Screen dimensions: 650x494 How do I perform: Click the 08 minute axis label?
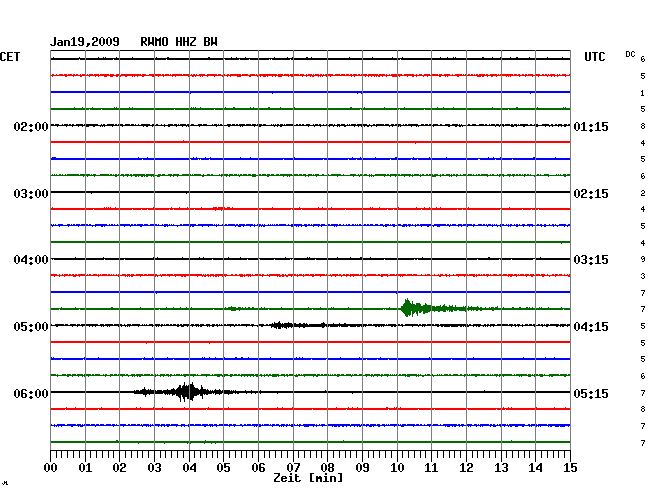click(327, 468)
